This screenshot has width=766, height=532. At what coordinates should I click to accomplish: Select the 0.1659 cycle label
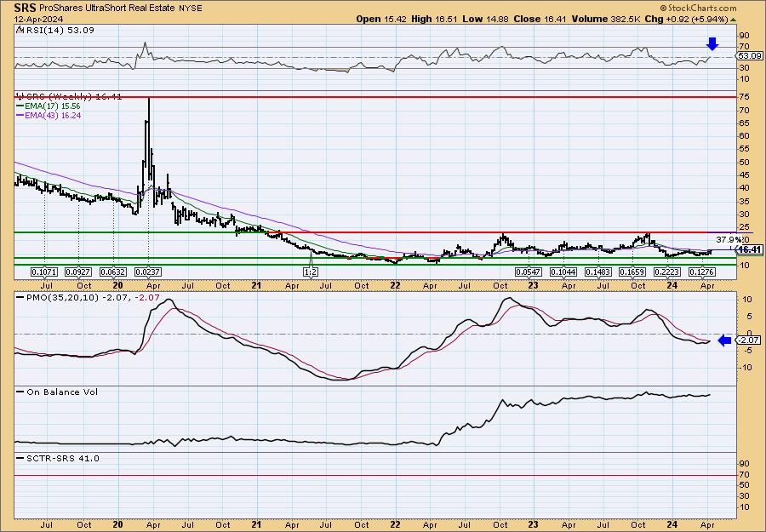[x=632, y=272]
